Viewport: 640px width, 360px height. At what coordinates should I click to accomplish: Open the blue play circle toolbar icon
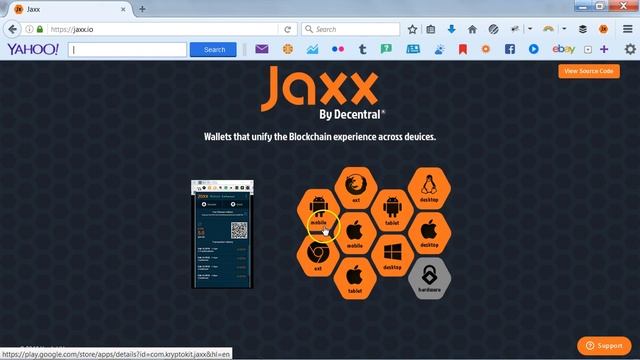tap(533, 49)
